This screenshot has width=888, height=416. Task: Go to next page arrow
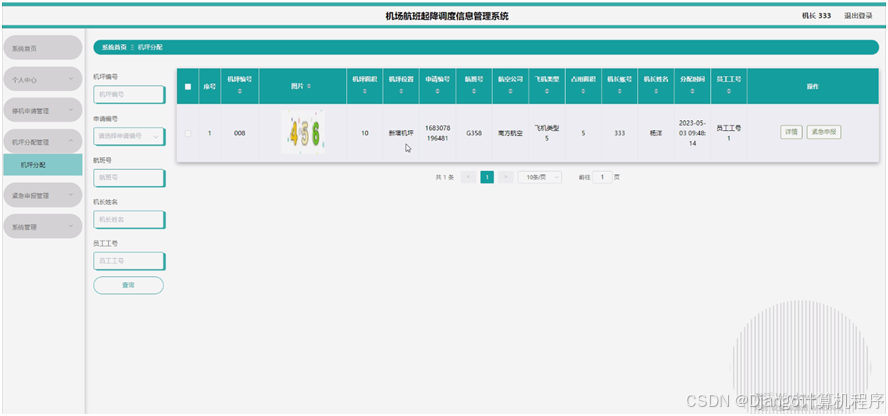click(506, 177)
